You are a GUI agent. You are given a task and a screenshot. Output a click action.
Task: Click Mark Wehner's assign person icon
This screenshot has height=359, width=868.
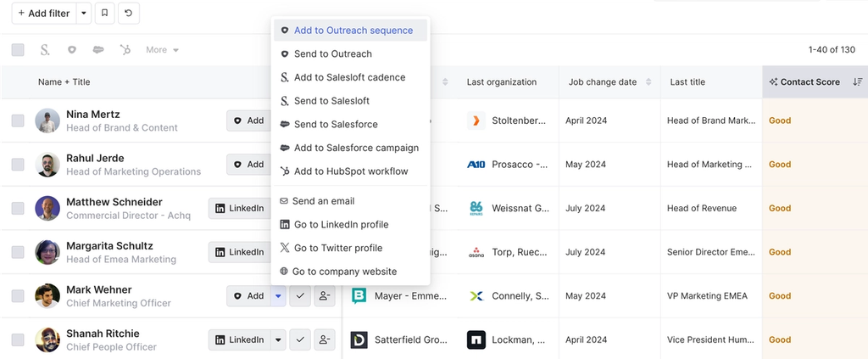click(325, 296)
